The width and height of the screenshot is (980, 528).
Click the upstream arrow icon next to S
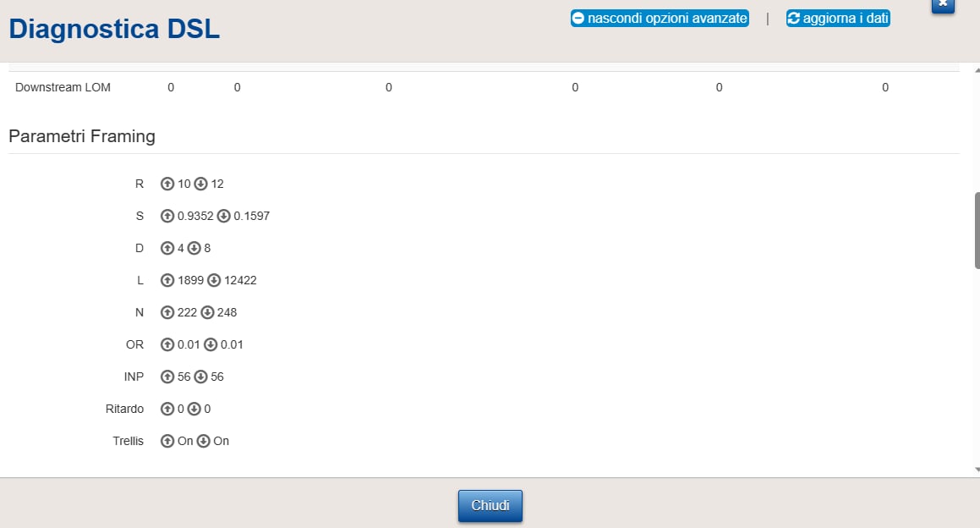pyautogui.click(x=167, y=216)
